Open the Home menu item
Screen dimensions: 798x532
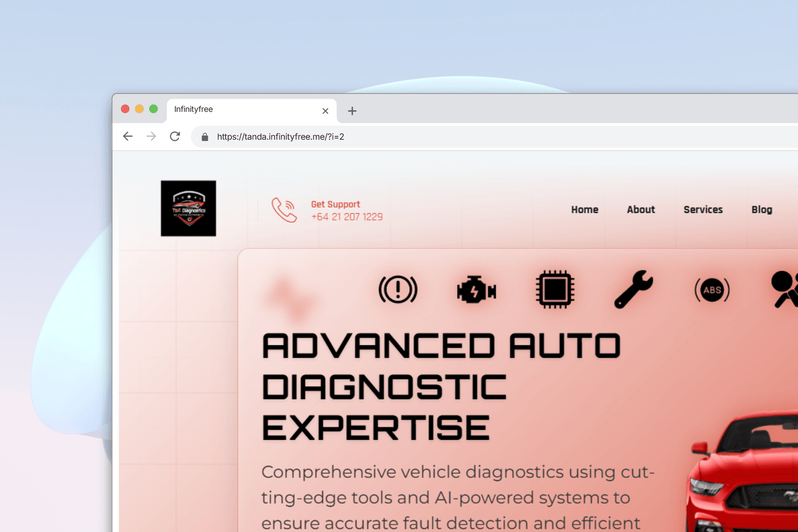click(x=585, y=210)
